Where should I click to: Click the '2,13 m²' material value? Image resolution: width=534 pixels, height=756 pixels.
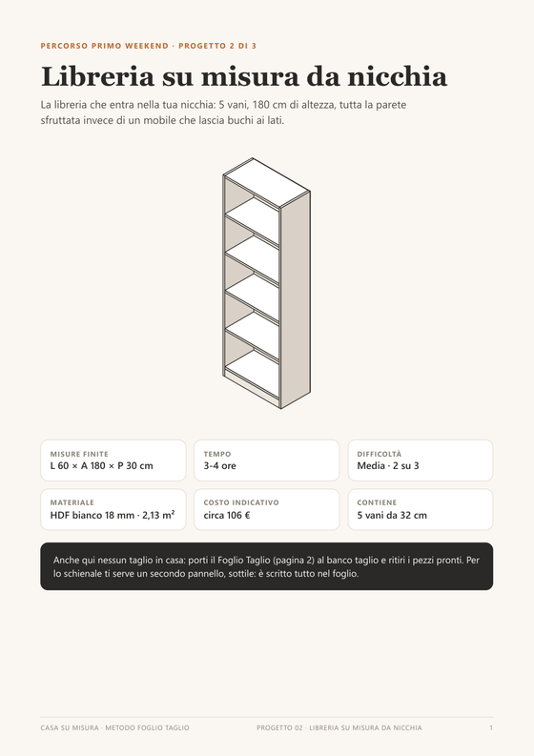(158, 515)
